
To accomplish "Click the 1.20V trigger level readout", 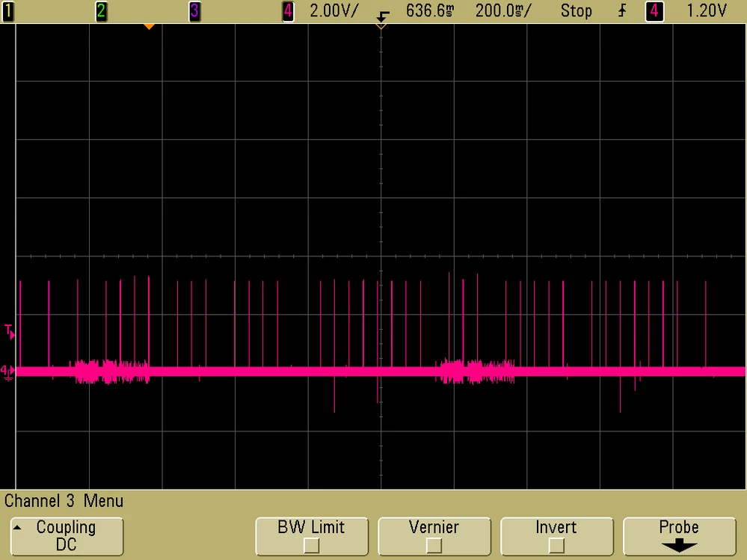I will tap(707, 10).
